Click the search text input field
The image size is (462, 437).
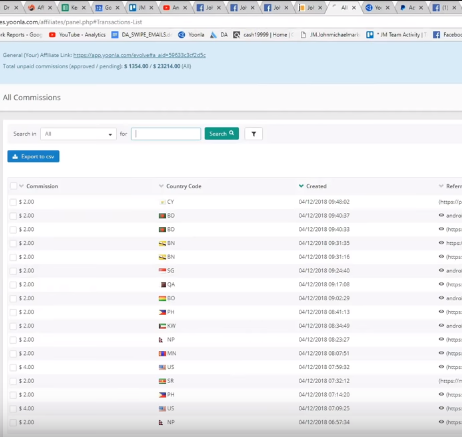pyautogui.click(x=166, y=134)
